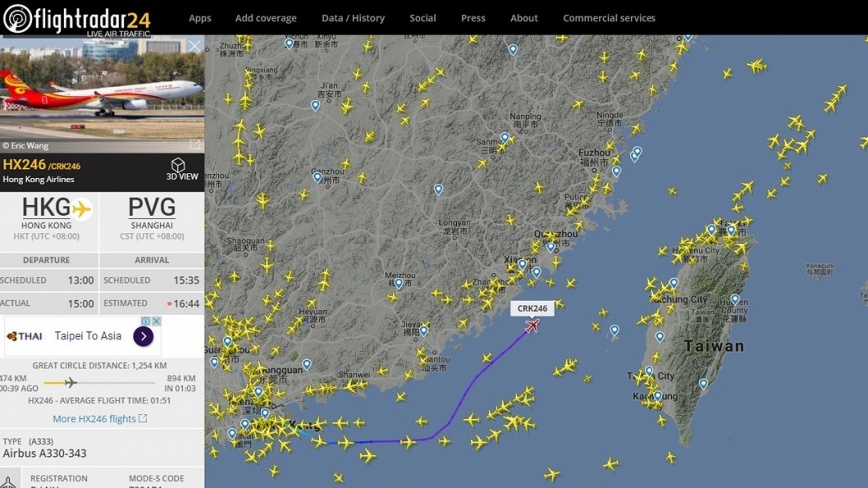Viewport: 868px width, 488px height.
Task: Open the ad info icon
Action: point(145,321)
